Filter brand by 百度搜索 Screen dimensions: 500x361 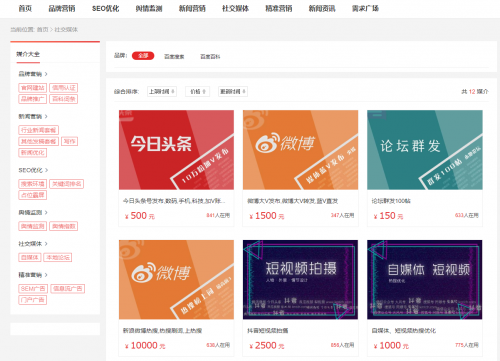click(x=174, y=57)
